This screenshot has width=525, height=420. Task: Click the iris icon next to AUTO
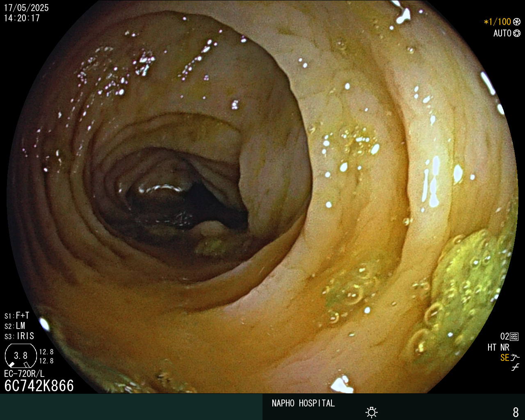tap(517, 33)
